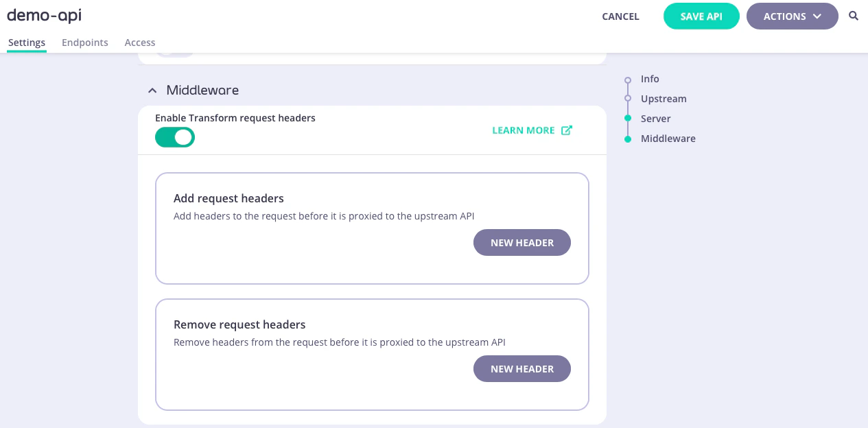
Task: Open the search with the magnifier icon
Action: tap(854, 16)
